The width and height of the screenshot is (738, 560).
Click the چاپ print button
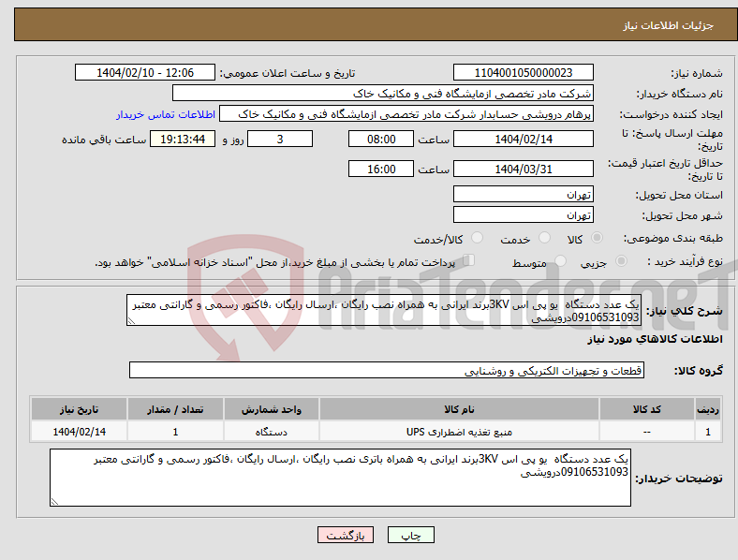click(x=411, y=535)
